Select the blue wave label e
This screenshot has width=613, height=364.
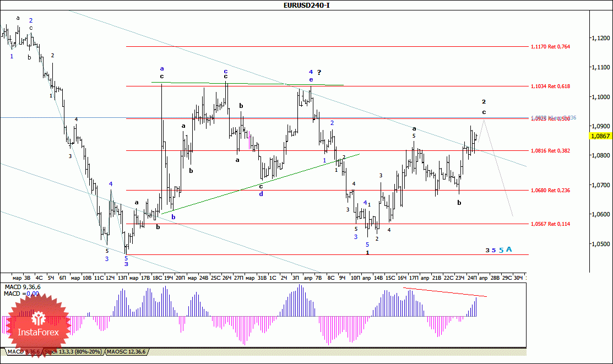(311, 79)
